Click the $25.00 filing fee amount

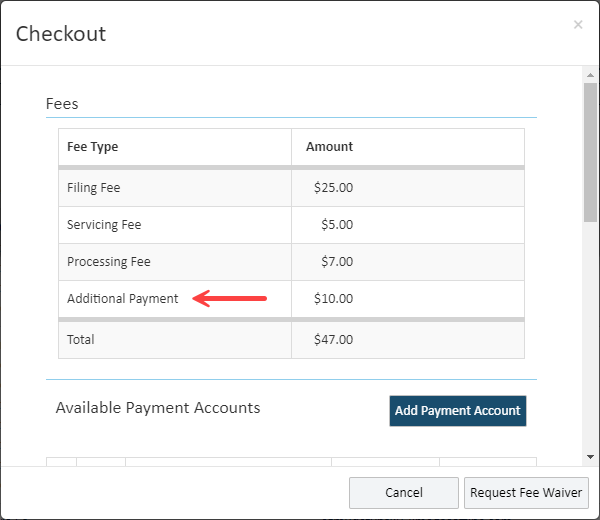333,187
